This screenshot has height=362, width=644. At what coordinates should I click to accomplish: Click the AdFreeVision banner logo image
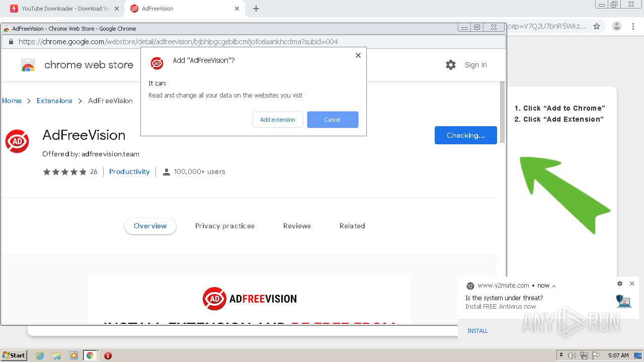(x=250, y=299)
